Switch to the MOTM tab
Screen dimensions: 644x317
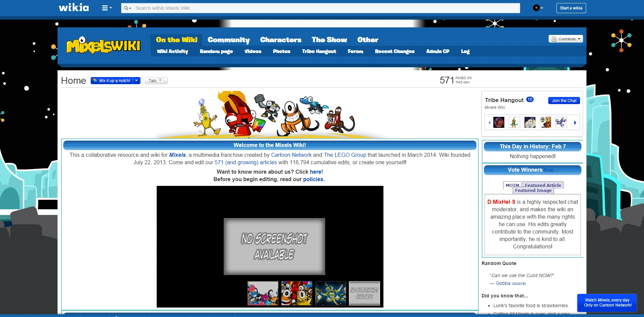point(512,185)
